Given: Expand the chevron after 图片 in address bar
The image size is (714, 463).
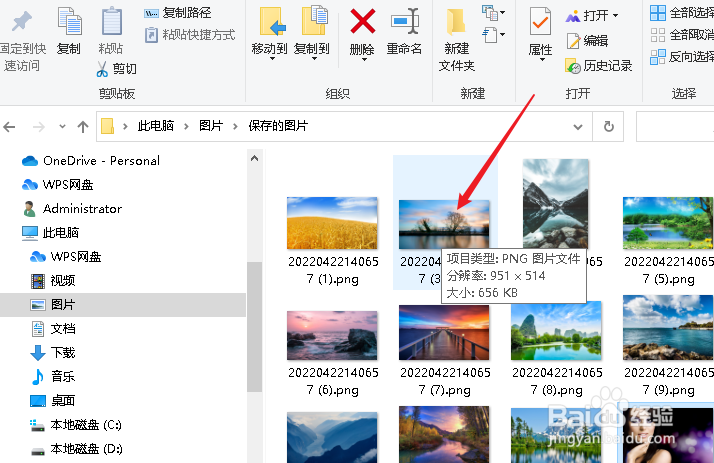Looking at the screenshot, I should [235, 126].
